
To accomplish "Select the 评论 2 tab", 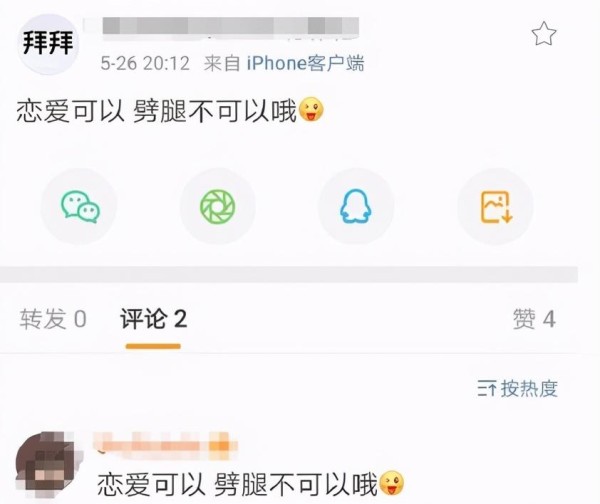I will click(x=153, y=319).
